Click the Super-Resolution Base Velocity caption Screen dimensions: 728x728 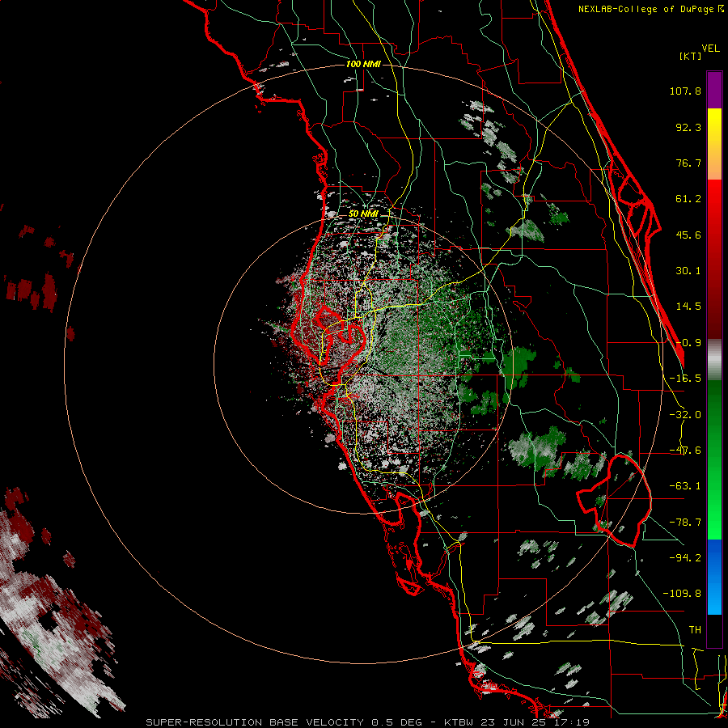[367, 722]
